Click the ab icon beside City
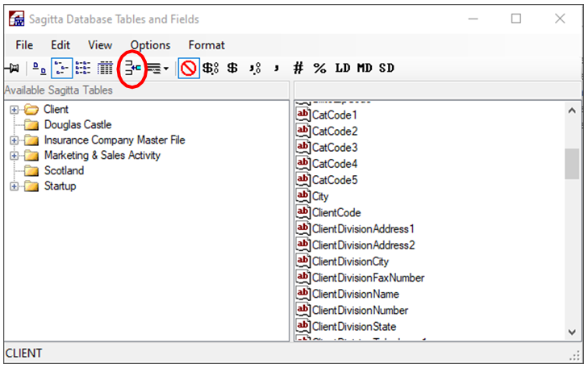This screenshot has height=368, width=588. coord(303,196)
